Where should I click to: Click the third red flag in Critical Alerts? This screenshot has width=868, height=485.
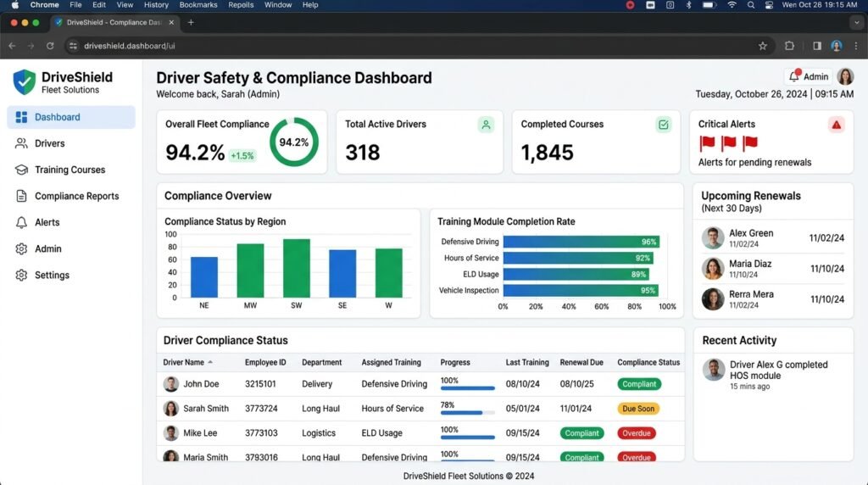coord(749,143)
